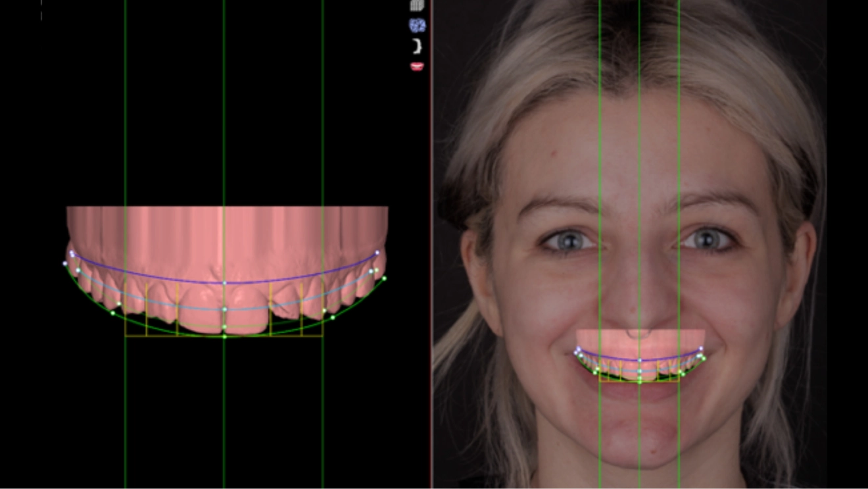The height and width of the screenshot is (489, 868).
Task: Select the center vertical midline in left pane
Action: (224, 132)
